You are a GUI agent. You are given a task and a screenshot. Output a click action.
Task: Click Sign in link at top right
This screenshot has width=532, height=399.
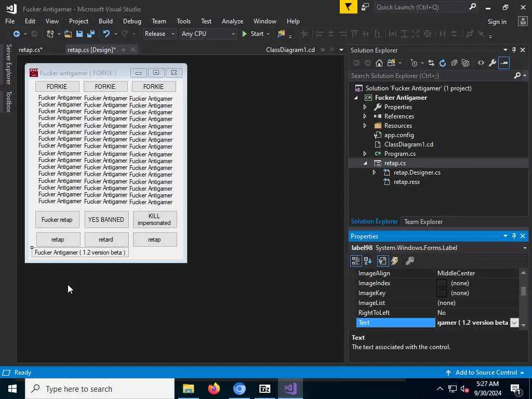[x=497, y=22]
